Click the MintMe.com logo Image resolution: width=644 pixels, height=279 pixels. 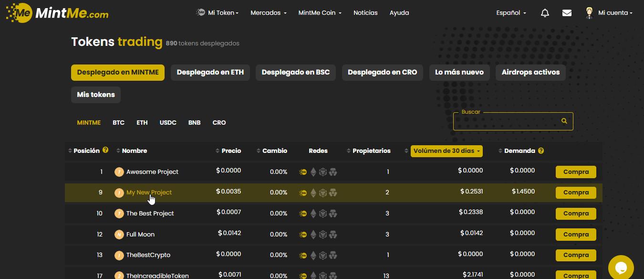57,13
